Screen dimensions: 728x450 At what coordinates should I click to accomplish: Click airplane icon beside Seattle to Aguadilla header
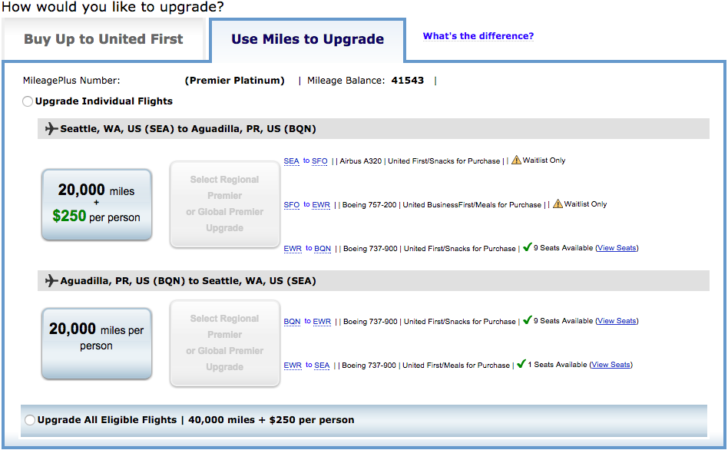tap(51, 129)
